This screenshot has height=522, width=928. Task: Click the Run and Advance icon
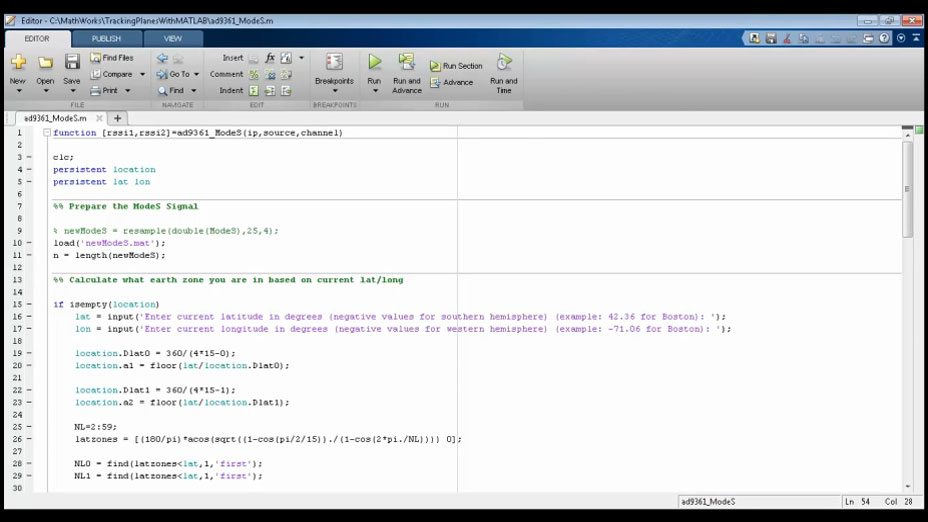coord(407,62)
